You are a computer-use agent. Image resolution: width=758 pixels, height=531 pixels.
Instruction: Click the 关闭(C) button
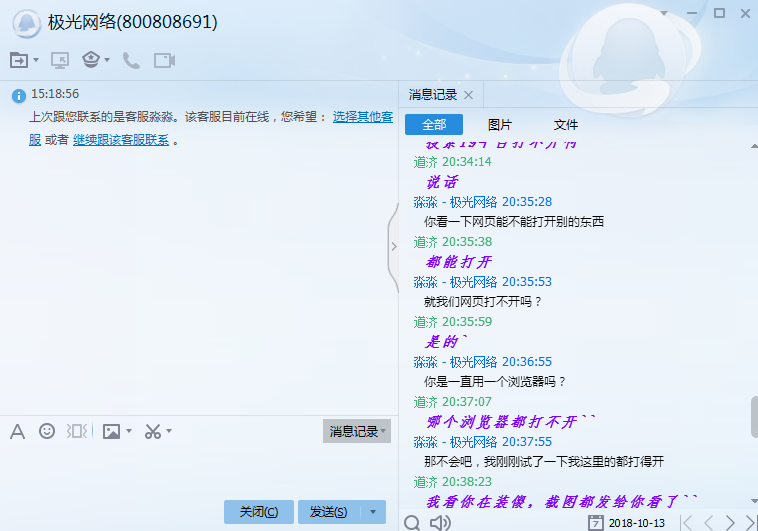259,511
